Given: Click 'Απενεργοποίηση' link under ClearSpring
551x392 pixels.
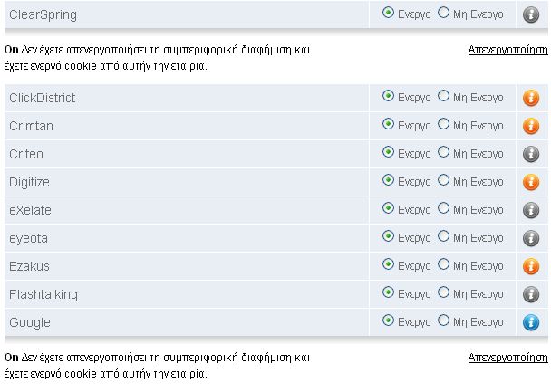Looking at the screenshot, I should pyautogui.click(x=507, y=51).
